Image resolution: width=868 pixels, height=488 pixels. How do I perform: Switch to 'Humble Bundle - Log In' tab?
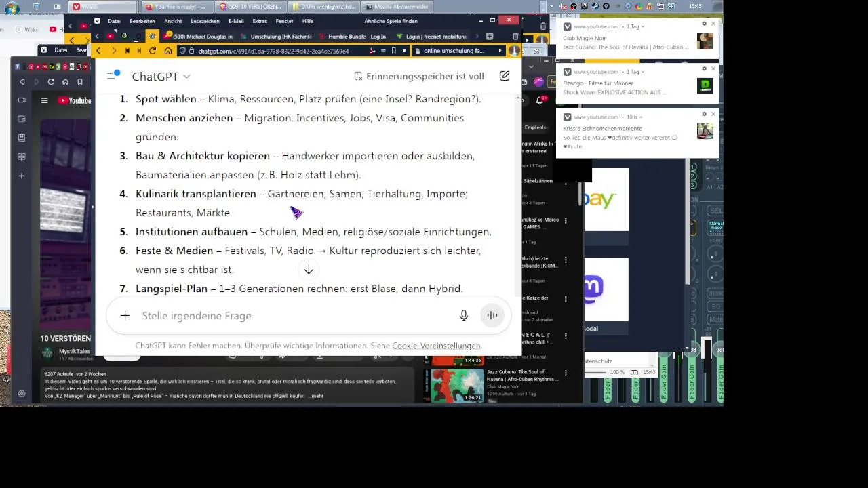pos(353,37)
